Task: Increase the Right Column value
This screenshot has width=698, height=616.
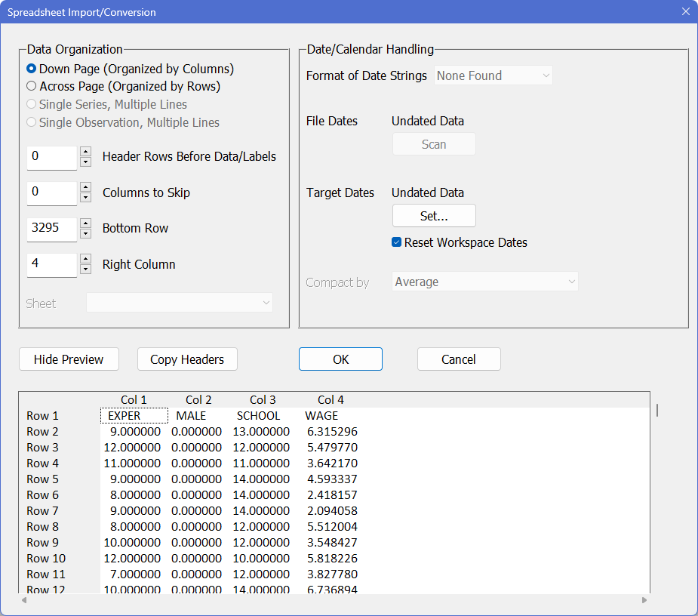Action: pos(85,259)
